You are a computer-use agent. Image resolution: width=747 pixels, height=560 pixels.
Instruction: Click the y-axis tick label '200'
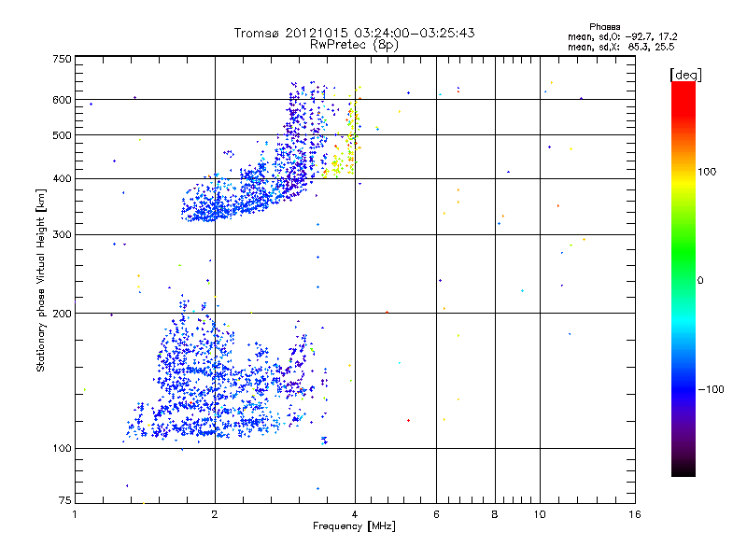[62, 314]
